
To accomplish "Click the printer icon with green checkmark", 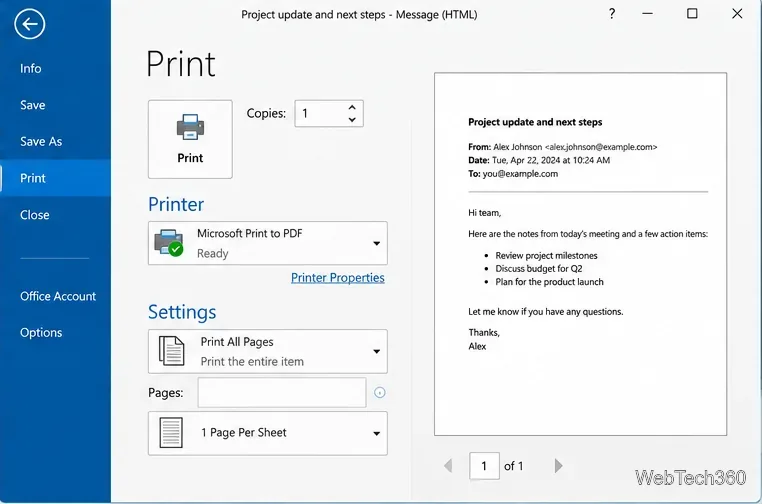I will [168, 243].
